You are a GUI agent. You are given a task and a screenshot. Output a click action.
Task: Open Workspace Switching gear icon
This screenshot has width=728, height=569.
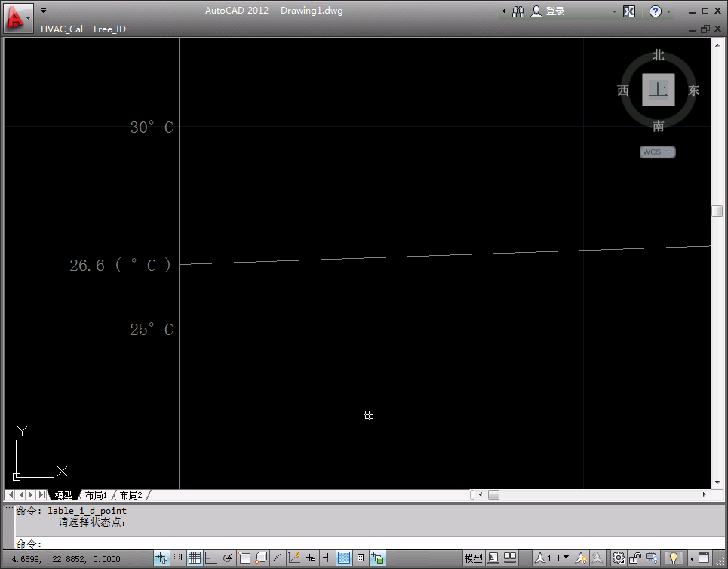click(618, 558)
